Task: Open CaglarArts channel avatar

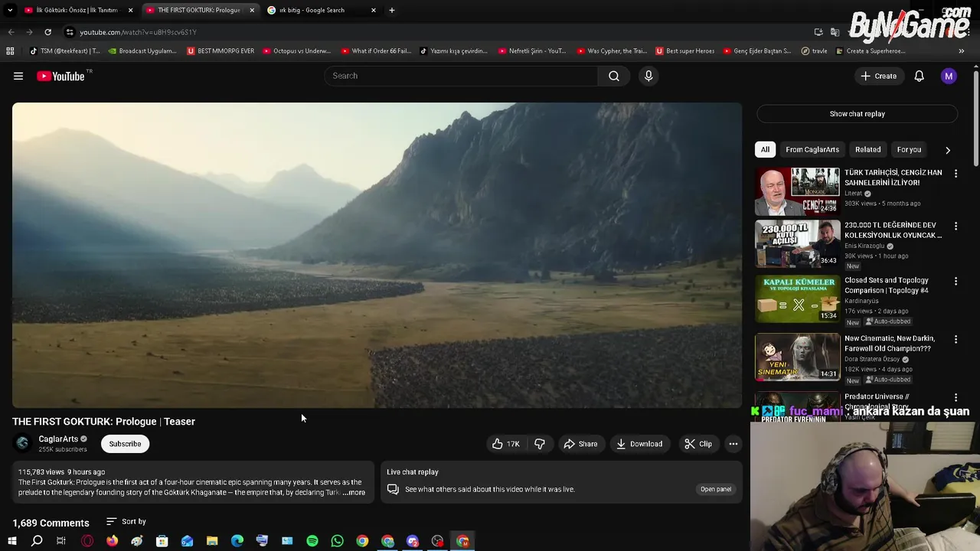Action: click(22, 443)
